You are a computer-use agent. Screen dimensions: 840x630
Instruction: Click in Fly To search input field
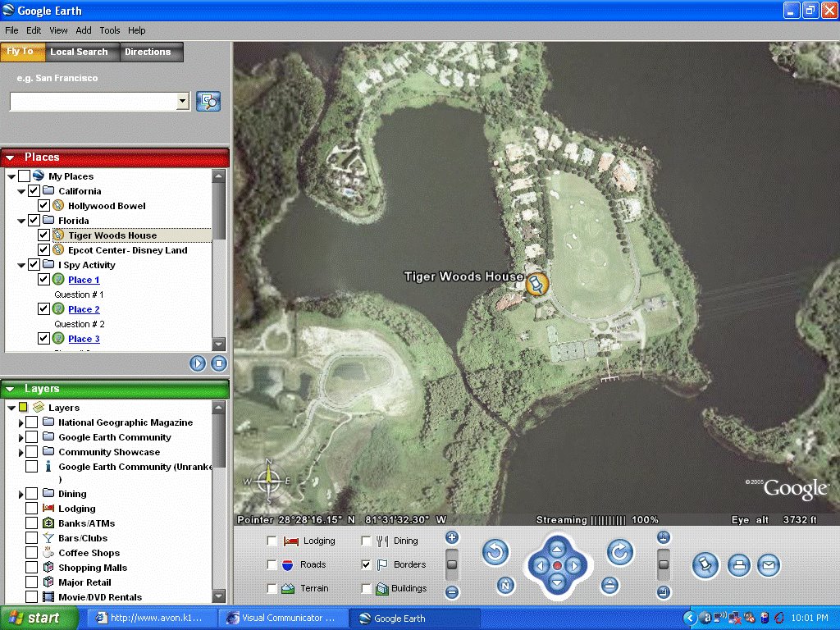point(94,101)
